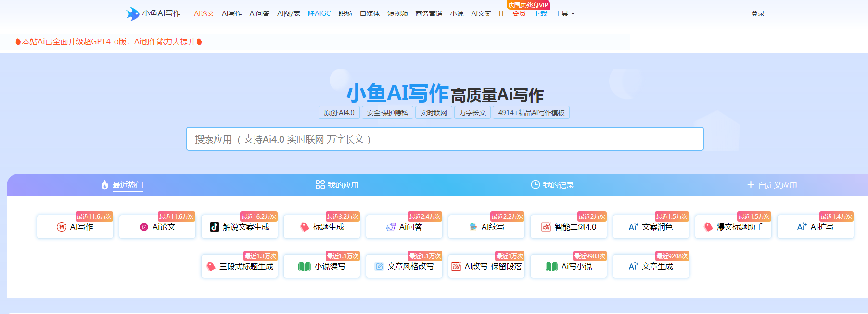The width and height of the screenshot is (868, 314).
Task: Open the Ai写作 navigation item
Action: coord(232,13)
